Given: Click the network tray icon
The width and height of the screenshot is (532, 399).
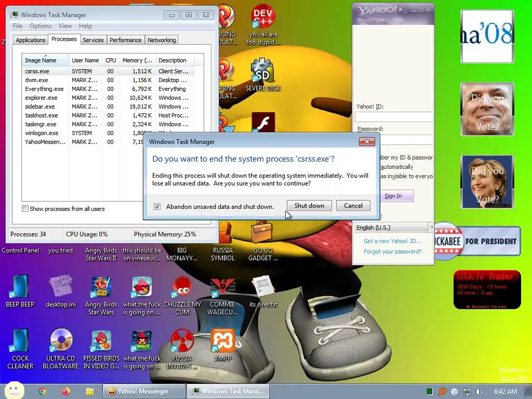Looking at the screenshot, I should (467, 392).
